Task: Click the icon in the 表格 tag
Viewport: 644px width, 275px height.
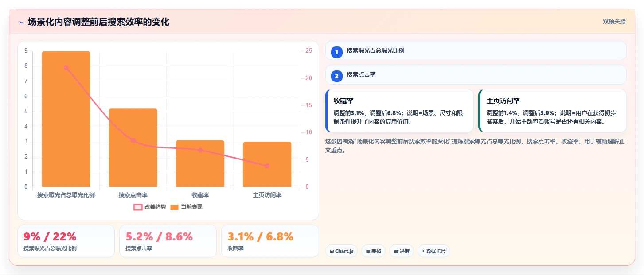Action: 368,251
